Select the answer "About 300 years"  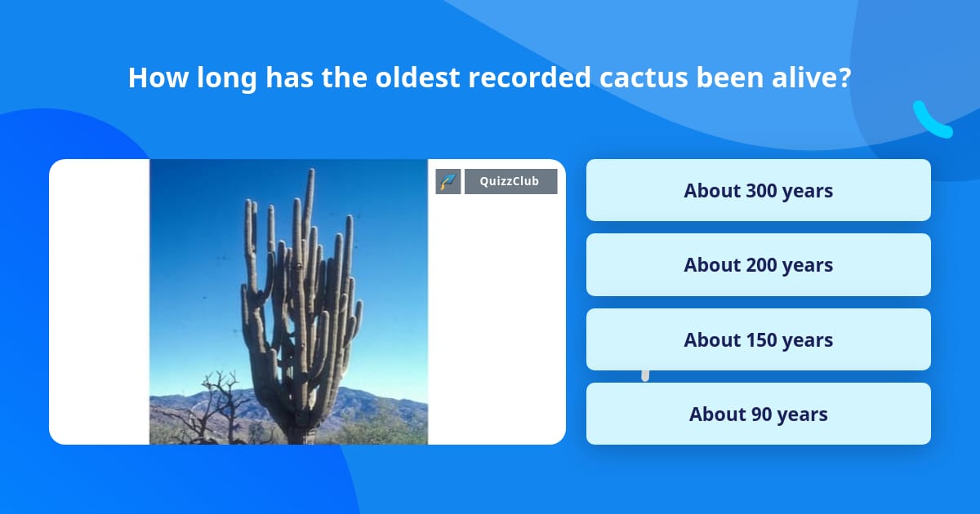click(758, 190)
